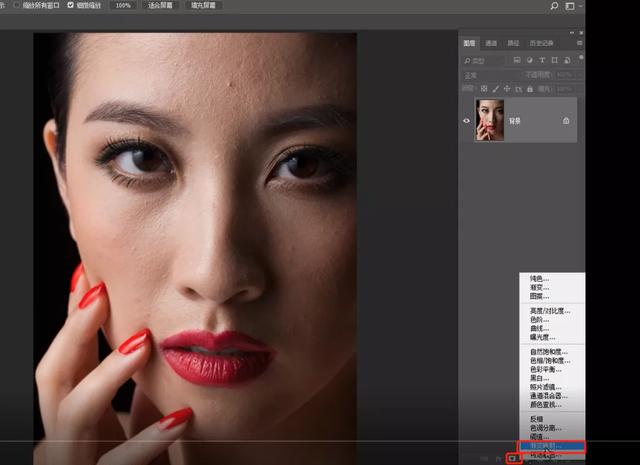The width and height of the screenshot is (640, 465).
Task: Choose 照片滤镜... from the menu
Action: [x=552, y=387]
